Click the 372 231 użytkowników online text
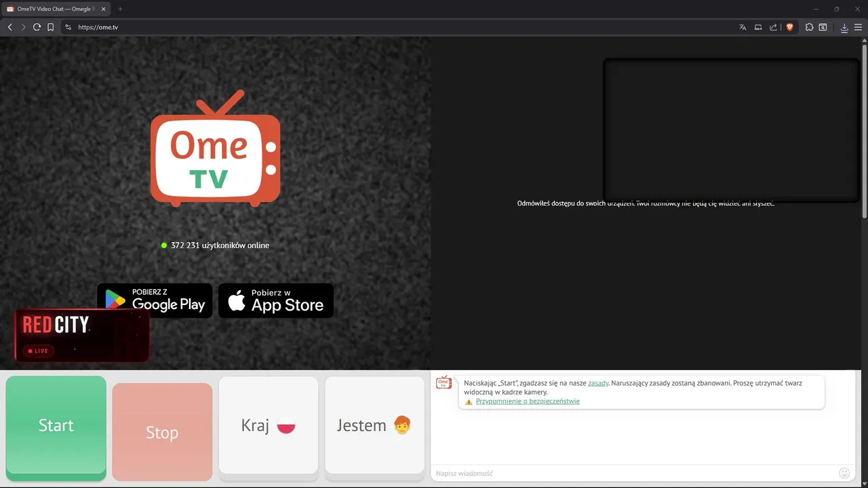Screen dimensions: 868x488 point(220,245)
